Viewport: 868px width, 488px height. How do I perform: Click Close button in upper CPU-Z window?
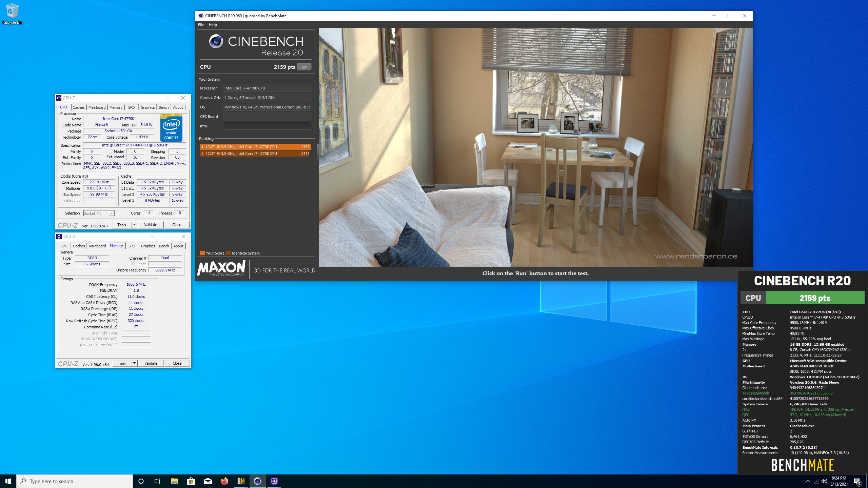[x=177, y=225]
